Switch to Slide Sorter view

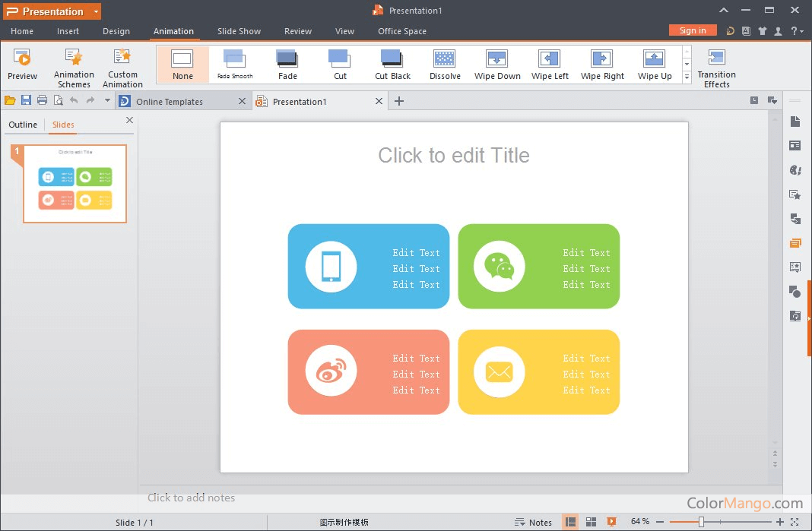pyautogui.click(x=591, y=522)
